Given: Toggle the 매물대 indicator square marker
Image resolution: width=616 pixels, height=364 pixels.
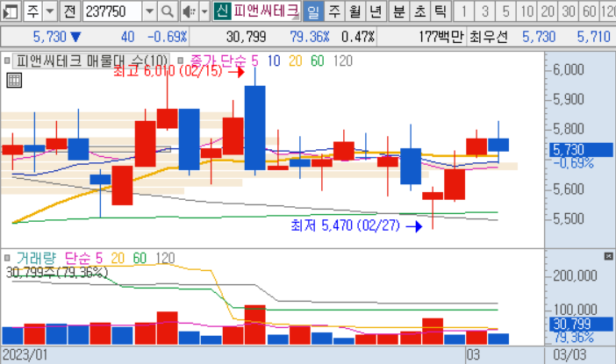Looking at the screenshot, I should (7, 61).
